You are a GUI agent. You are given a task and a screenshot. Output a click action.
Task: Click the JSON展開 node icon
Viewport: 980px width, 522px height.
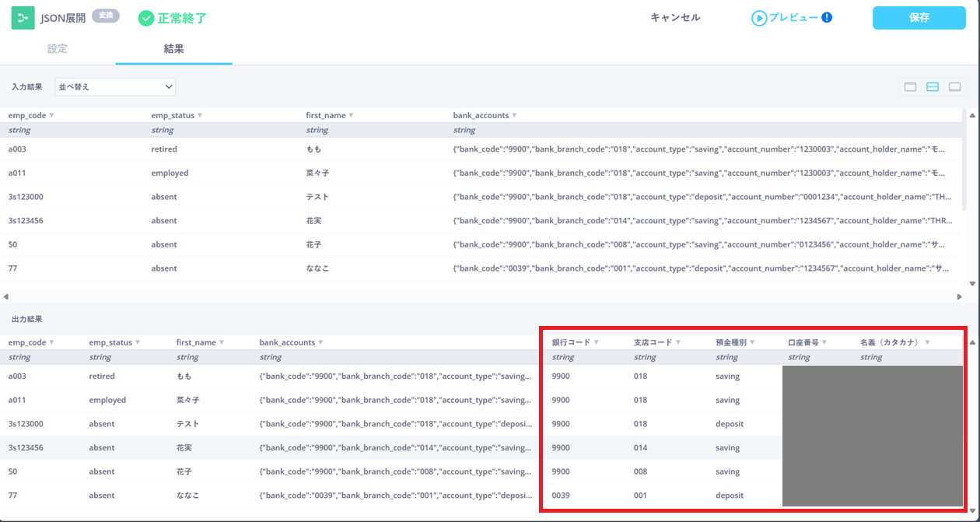pos(23,18)
